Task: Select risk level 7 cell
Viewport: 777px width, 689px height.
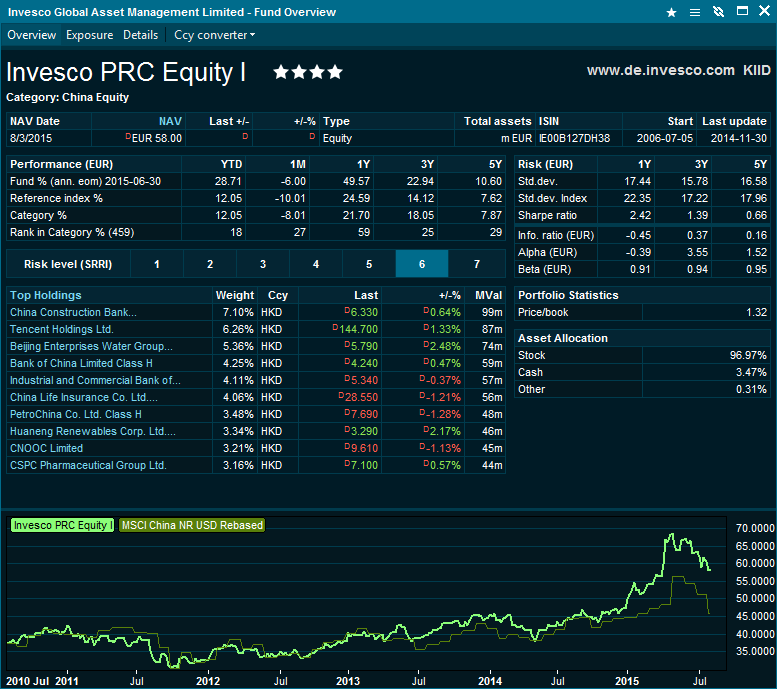Action: tap(477, 264)
